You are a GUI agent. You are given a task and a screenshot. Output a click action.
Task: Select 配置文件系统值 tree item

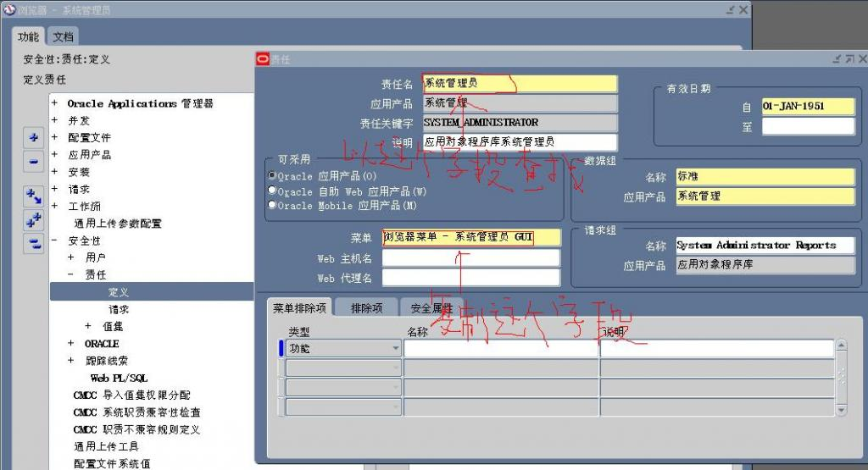(112, 463)
